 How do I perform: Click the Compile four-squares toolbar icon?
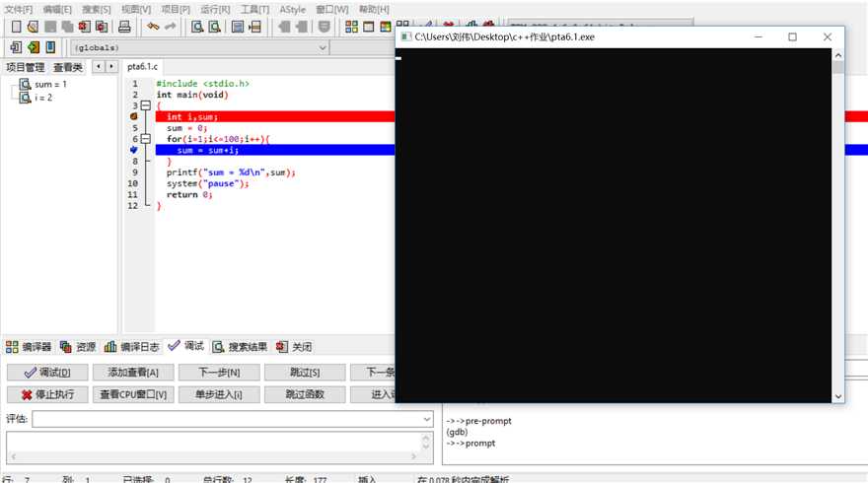click(x=351, y=27)
